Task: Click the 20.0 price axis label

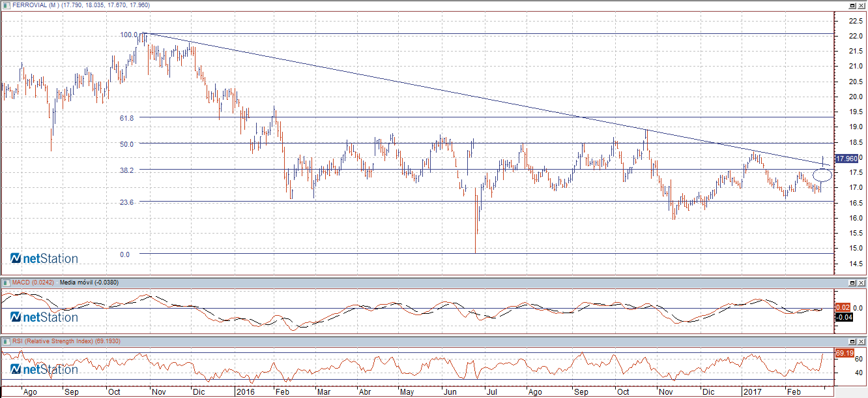Action: click(856, 97)
